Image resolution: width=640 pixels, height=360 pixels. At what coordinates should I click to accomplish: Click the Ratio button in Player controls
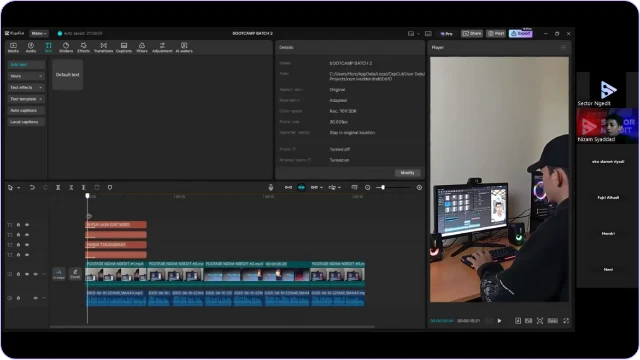pyautogui.click(x=552, y=321)
